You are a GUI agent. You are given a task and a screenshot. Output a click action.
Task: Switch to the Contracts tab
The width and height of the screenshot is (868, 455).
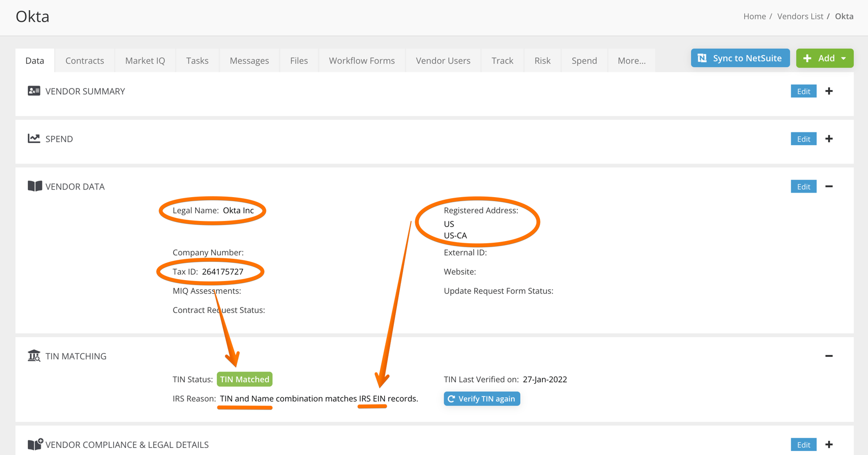[84, 61]
